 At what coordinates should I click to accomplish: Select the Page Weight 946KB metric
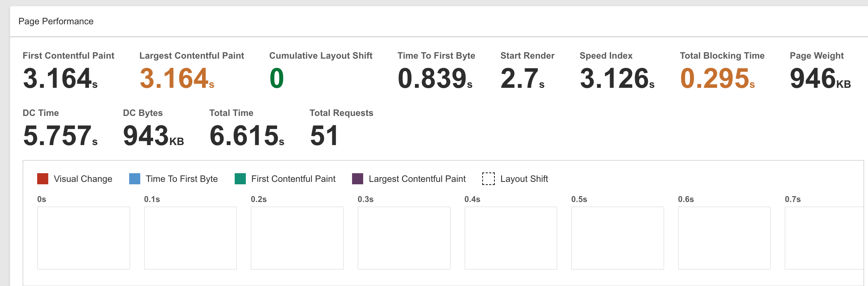[820, 78]
